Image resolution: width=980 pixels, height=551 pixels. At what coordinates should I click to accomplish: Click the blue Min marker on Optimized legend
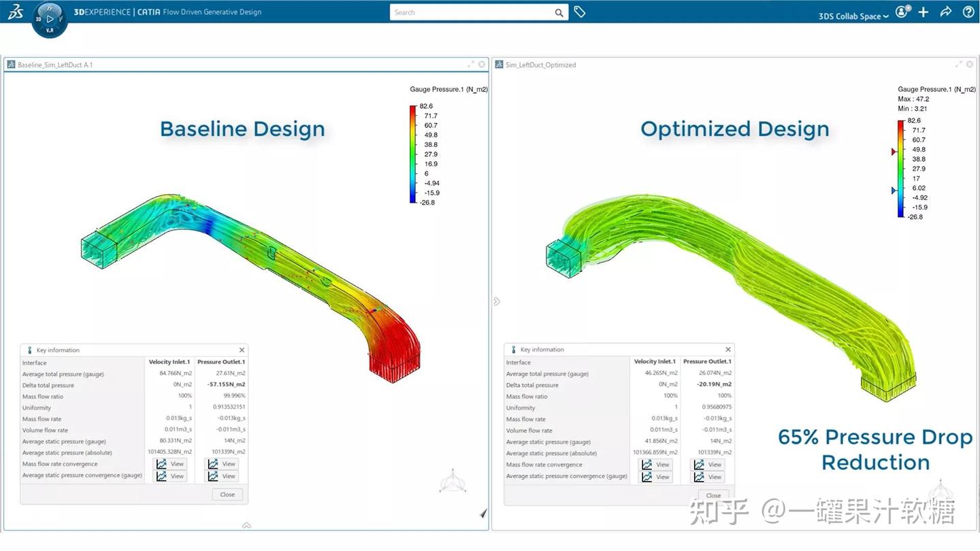click(x=894, y=190)
